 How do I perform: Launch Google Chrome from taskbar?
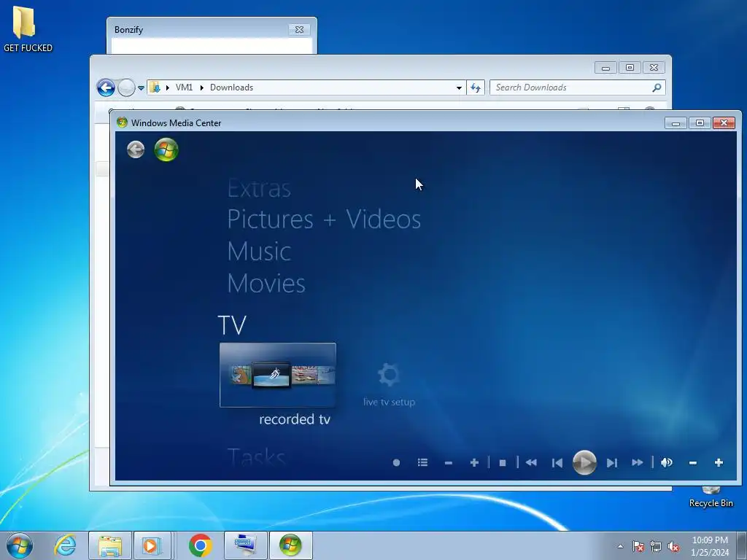[x=200, y=545]
